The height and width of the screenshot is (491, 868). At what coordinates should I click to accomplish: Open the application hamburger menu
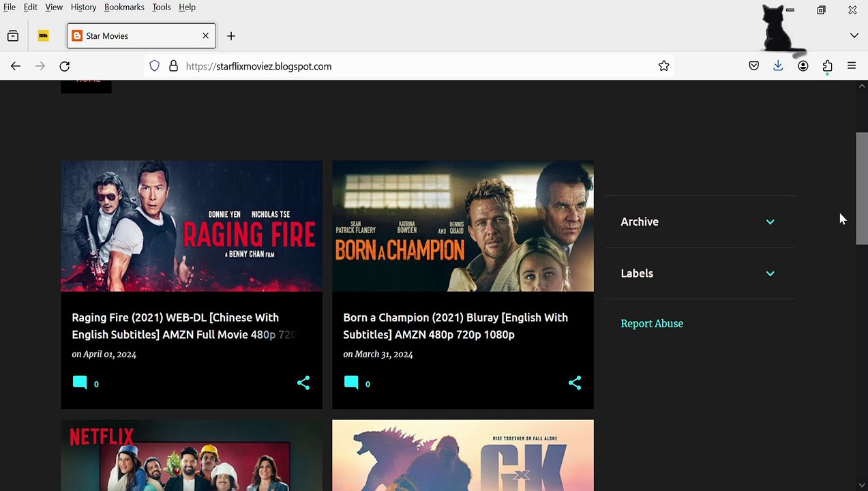852,66
